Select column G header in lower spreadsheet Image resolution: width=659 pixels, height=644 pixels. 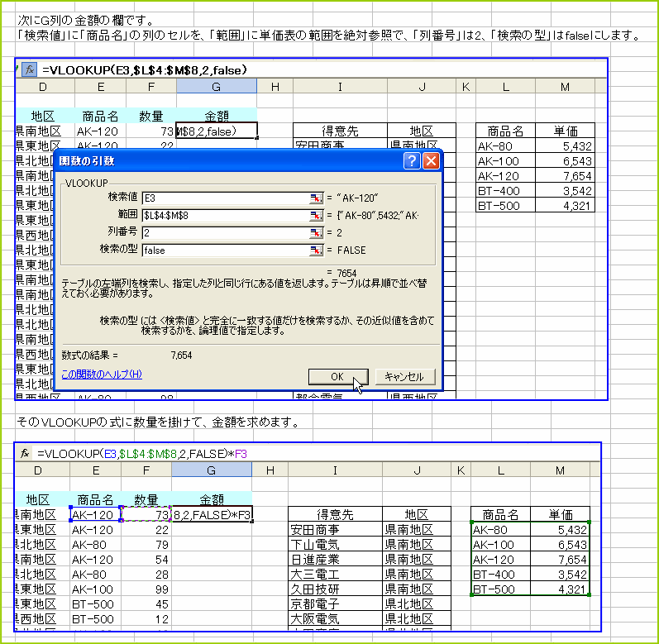(212, 470)
